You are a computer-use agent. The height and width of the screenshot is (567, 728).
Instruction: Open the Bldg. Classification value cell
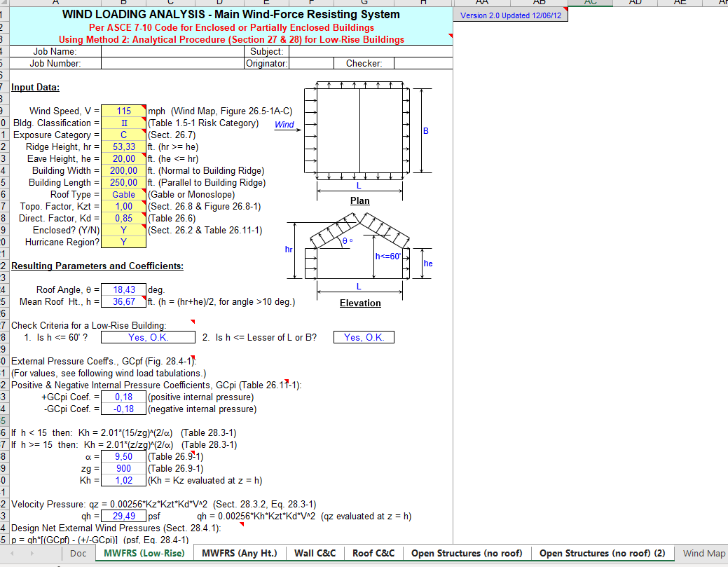point(123,123)
